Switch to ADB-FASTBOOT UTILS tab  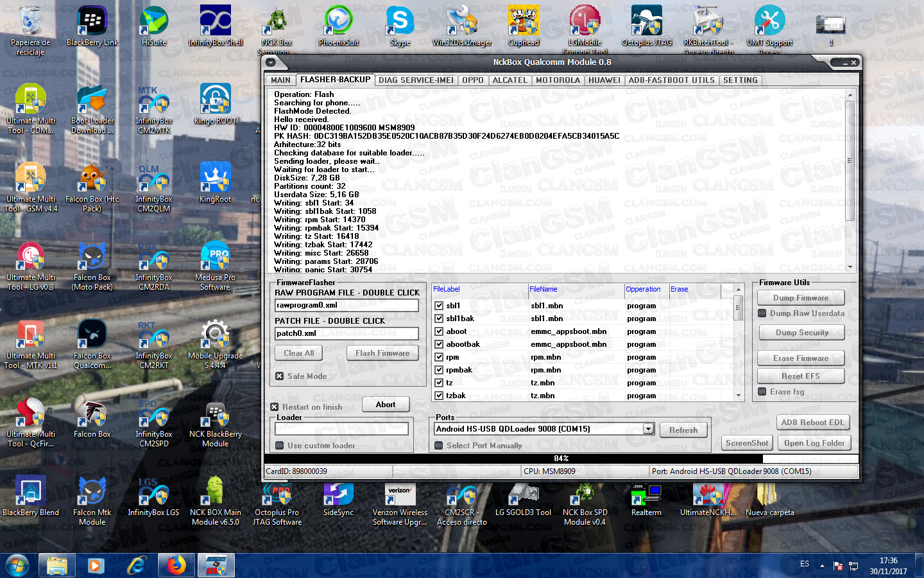click(x=671, y=80)
